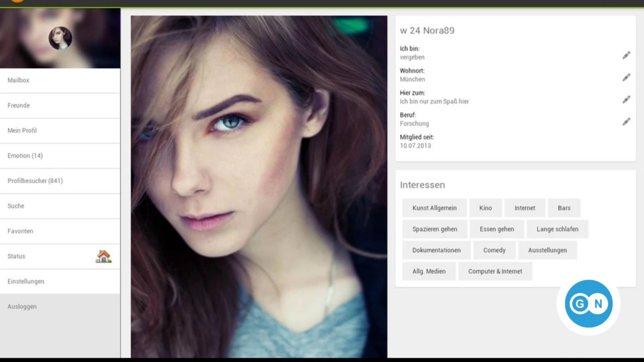Image resolution: width=644 pixels, height=362 pixels.
Task: Open Mein Profil menu item
Action: pyautogui.click(x=22, y=131)
